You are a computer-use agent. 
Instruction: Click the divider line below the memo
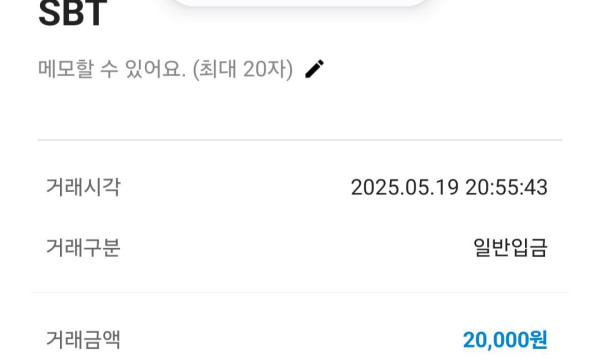(300, 140)
